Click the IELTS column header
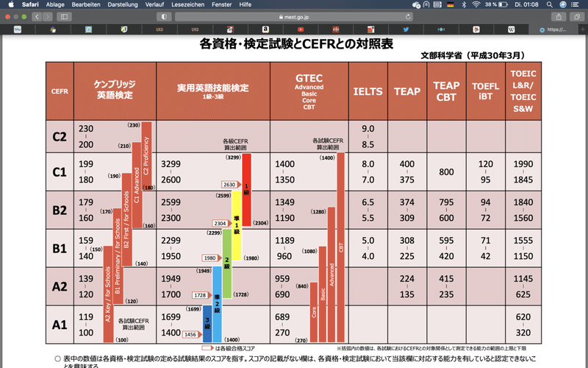588x368 pixels. point(368,91)
